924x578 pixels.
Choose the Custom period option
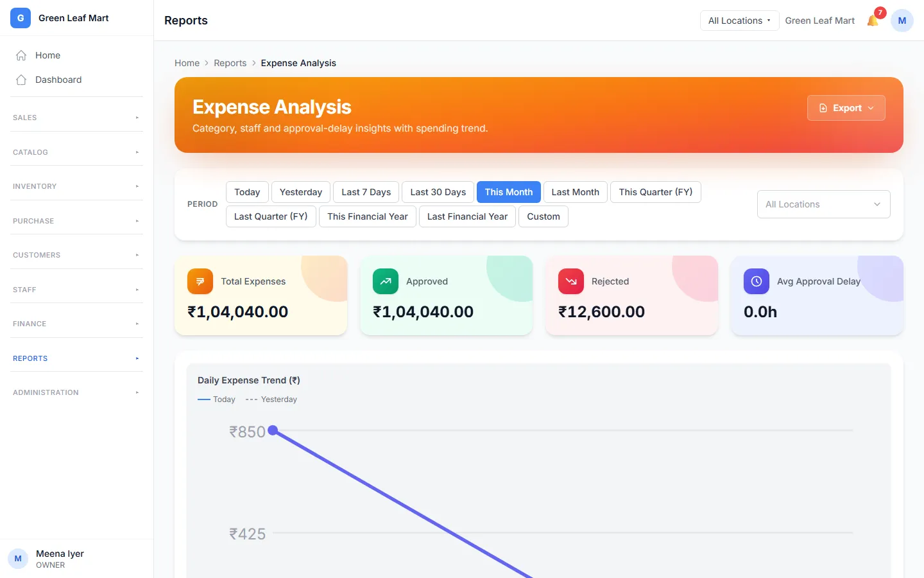543,216
